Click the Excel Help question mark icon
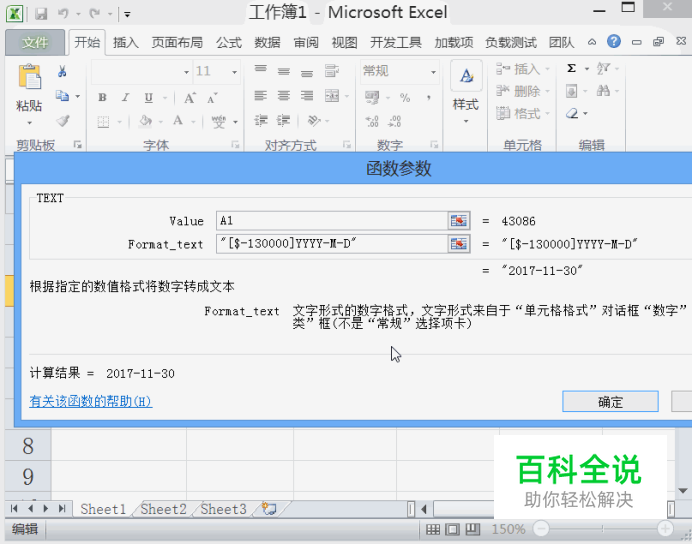 click(x=614, y=42)
